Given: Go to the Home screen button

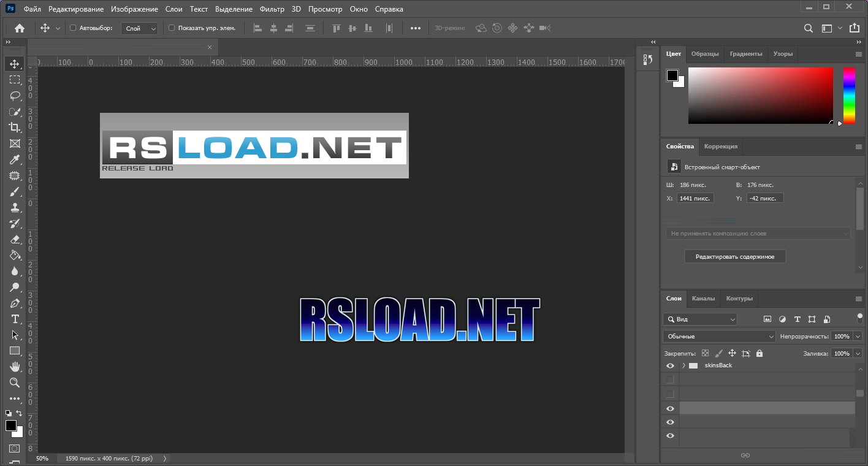Looking at the screenshot, I should pyautogui.click(x=20, y=28).
